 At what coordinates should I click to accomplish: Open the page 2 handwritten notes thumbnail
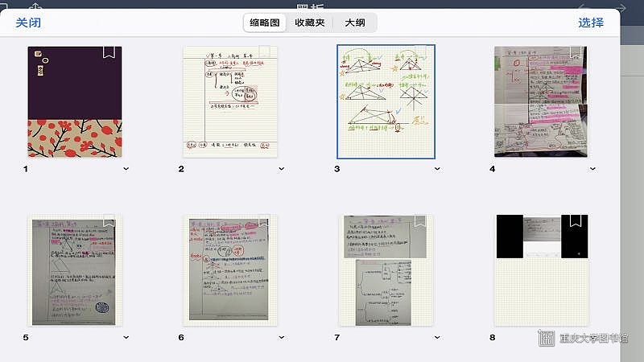(x=231, y=101)
